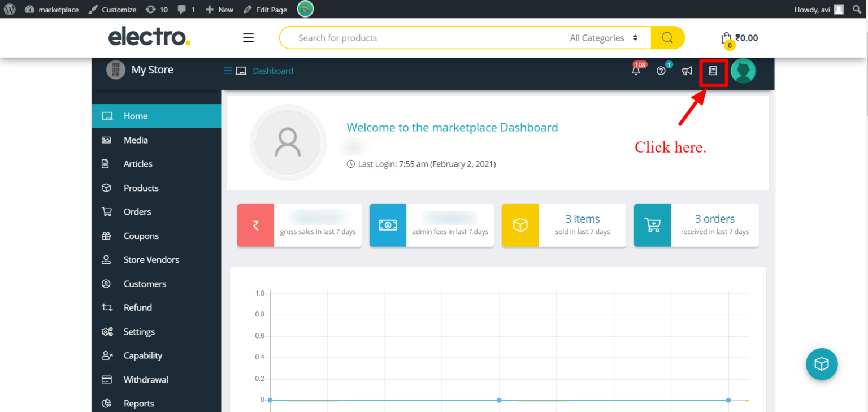This screenshot has width=868, height=412.
Task: Open the help icon with 1 notification
Action: [661, 72]
